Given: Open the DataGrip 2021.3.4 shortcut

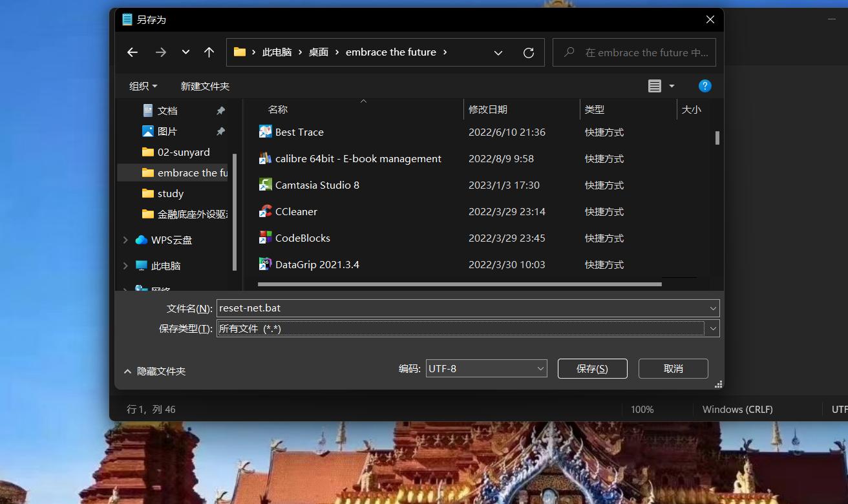Looking at the screenshot, I should coord(317,264).
